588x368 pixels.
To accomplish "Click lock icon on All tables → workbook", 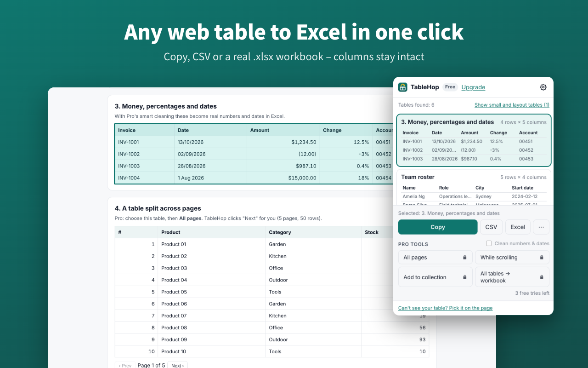I will (541, 277).
